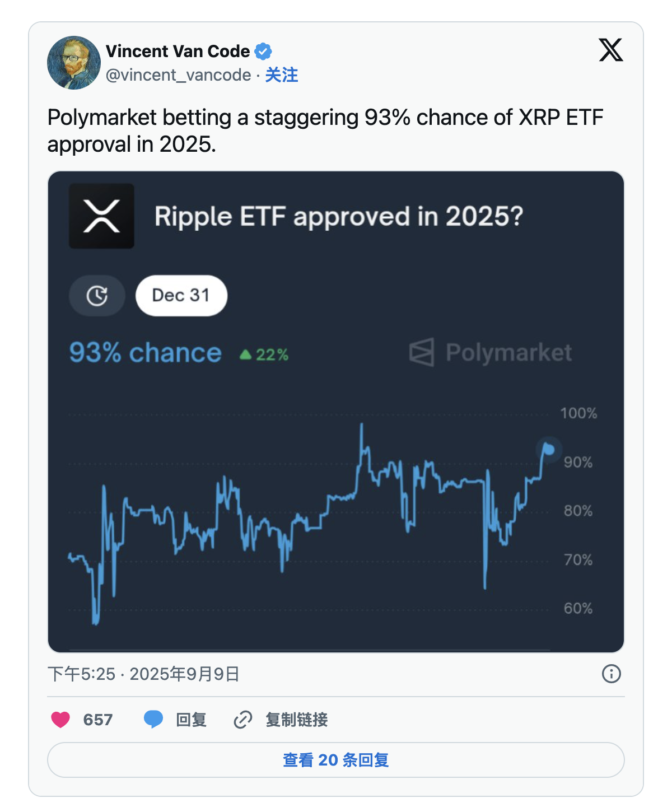Click the clock history icon in the chart
The height and width of the screenshot is (812, 672).
tap(97, 296)
